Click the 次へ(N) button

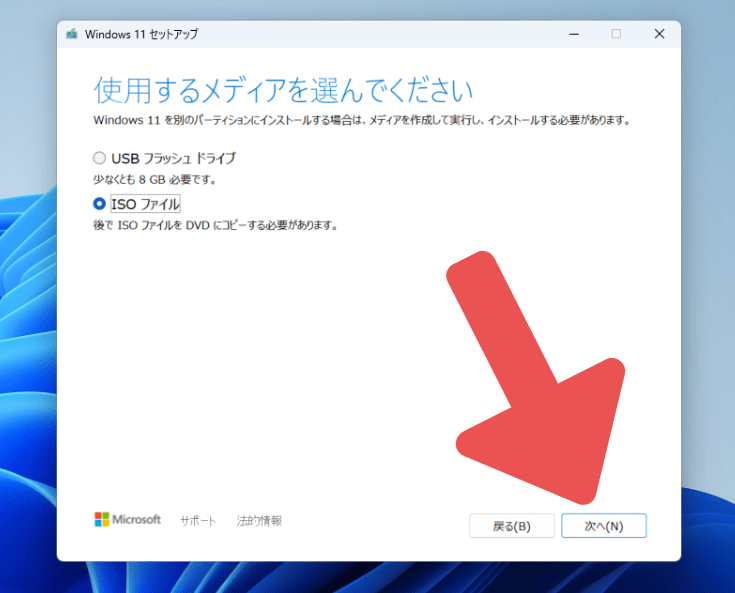[604, 525]
